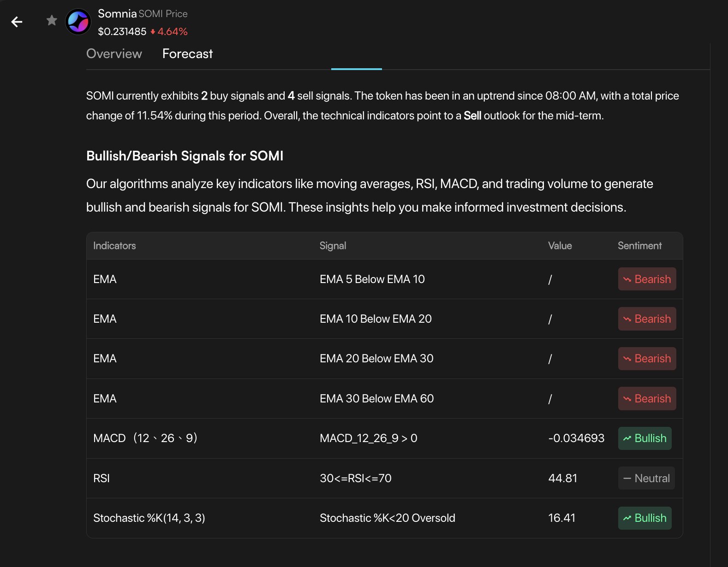Select the Forecast tab
This screenshot has height=567, width=728.
187,54
